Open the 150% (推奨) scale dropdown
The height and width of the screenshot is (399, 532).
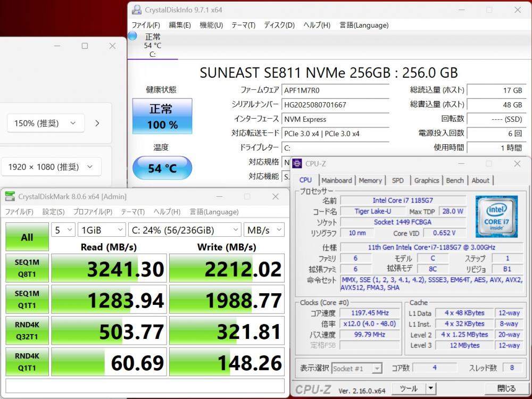(46, 123)
